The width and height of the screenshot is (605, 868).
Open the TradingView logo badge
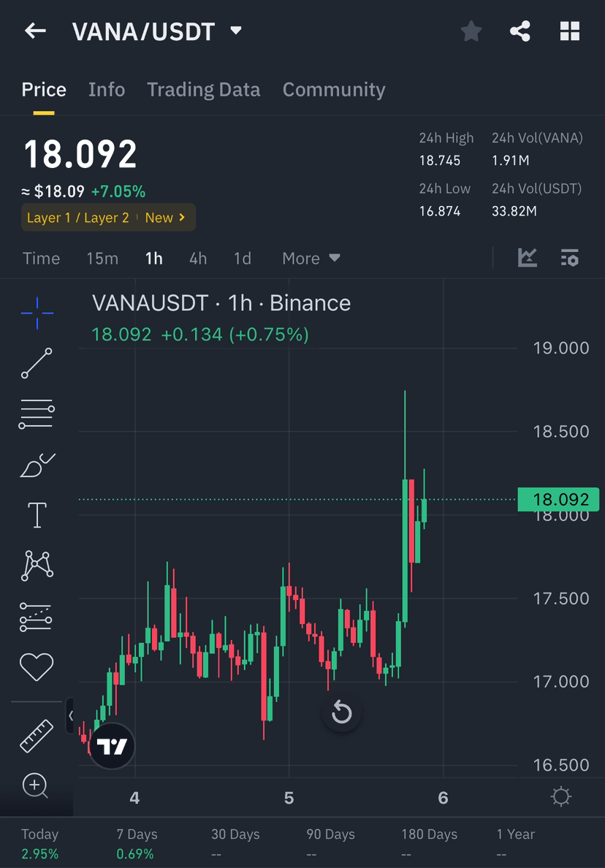click(x=113, y=746)
